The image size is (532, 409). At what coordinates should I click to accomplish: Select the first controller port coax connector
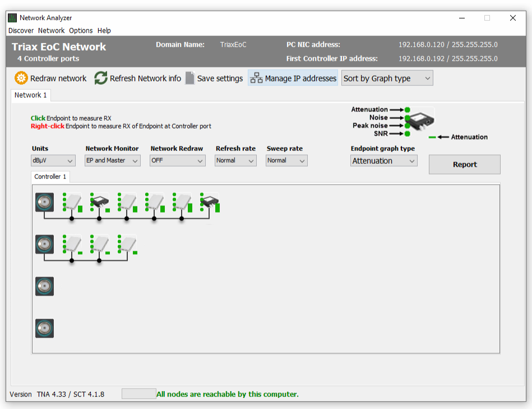click(x=44, y=203)
